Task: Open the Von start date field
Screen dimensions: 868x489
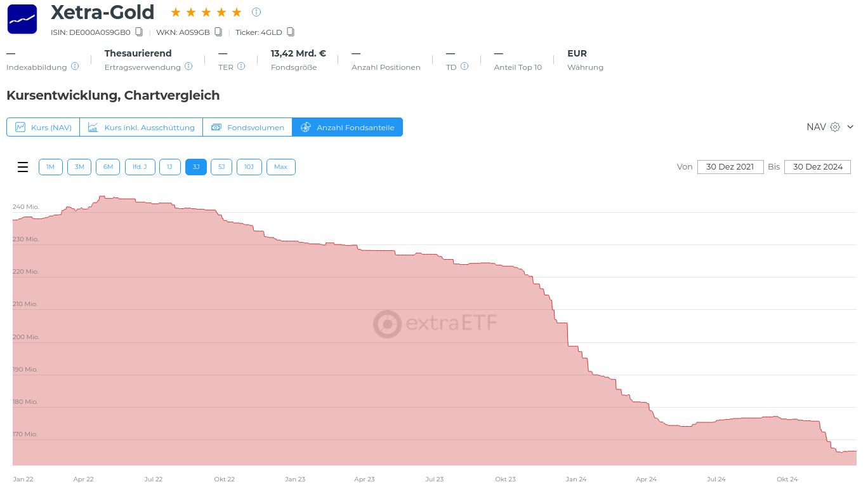Action: 730,167
